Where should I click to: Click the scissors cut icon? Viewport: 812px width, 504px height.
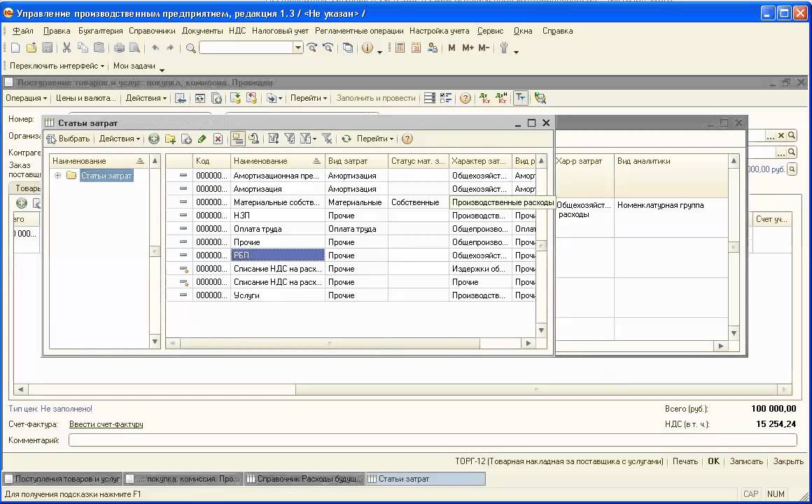(x=66, y=48)
